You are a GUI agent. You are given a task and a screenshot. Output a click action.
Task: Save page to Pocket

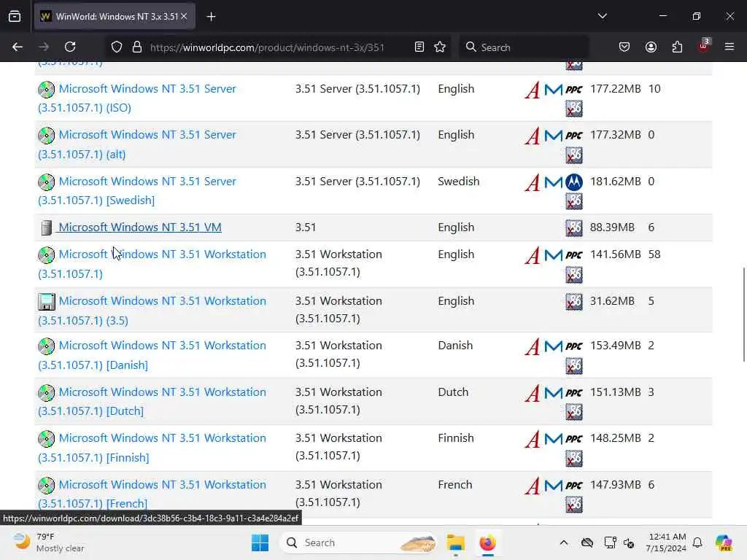click(x=624, y=47)
